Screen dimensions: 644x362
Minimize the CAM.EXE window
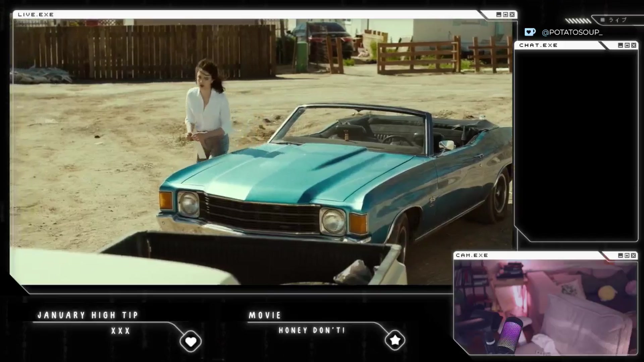(x=621, y=255)
